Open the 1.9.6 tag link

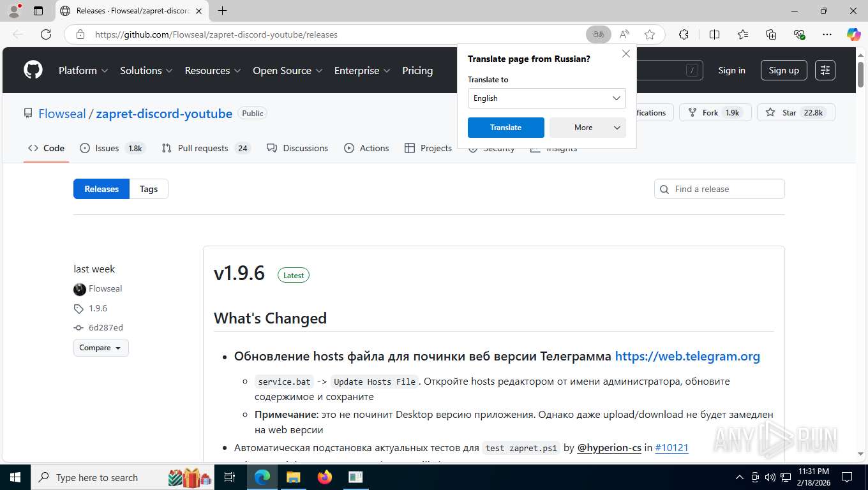(x=98, y=308)
